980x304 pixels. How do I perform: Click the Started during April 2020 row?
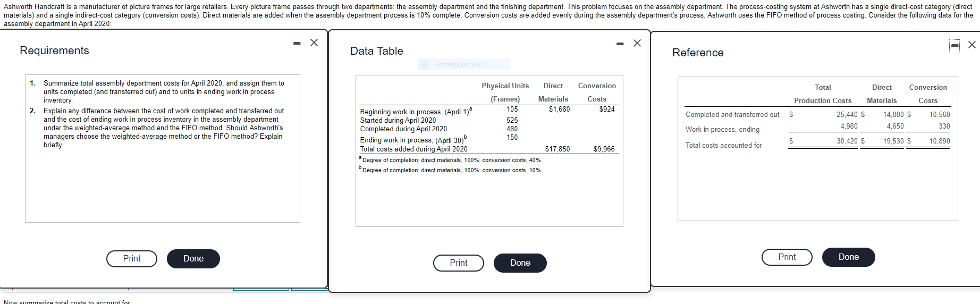398,120
